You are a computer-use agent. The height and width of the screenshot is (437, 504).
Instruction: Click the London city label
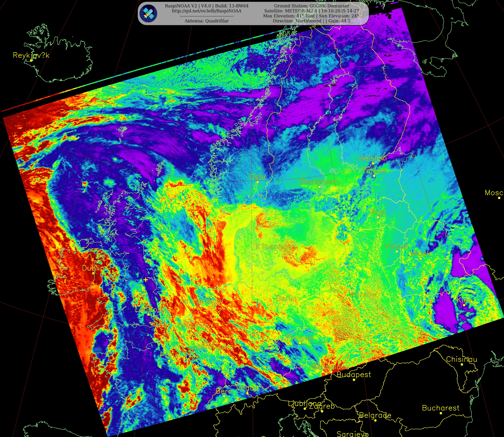[148, 310]
